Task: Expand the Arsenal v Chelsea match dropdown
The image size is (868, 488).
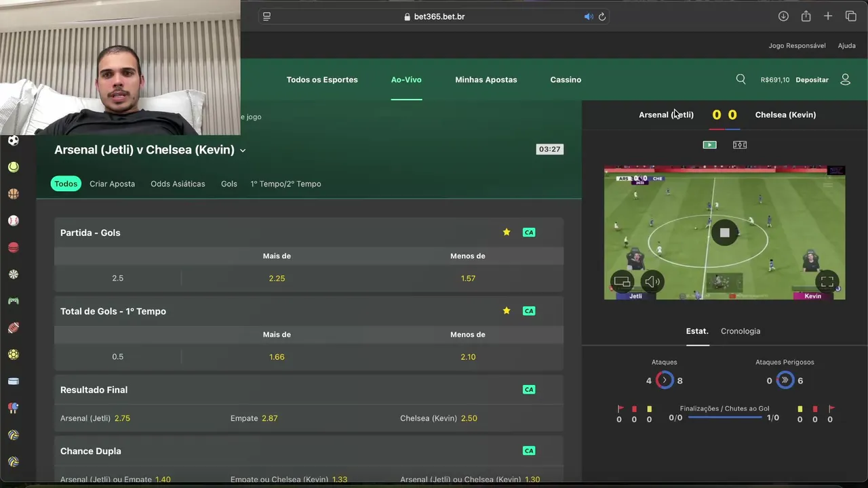Action: coord(243,150)
